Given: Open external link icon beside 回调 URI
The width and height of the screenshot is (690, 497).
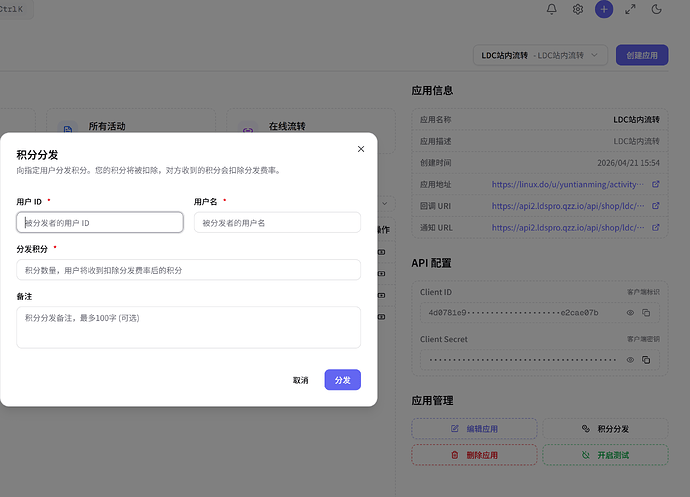Looking at the screenshot, I should [x=656, y=206].
